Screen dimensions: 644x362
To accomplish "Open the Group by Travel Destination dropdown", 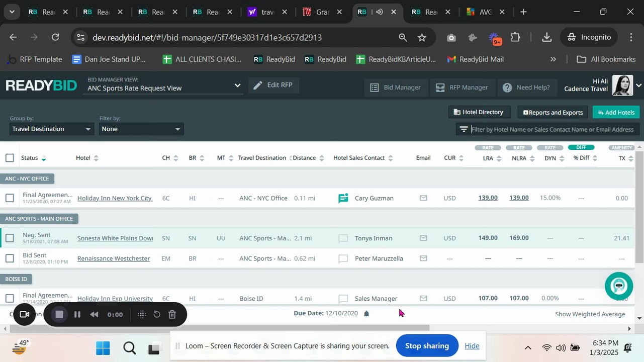I will click(x=52, y=129).
